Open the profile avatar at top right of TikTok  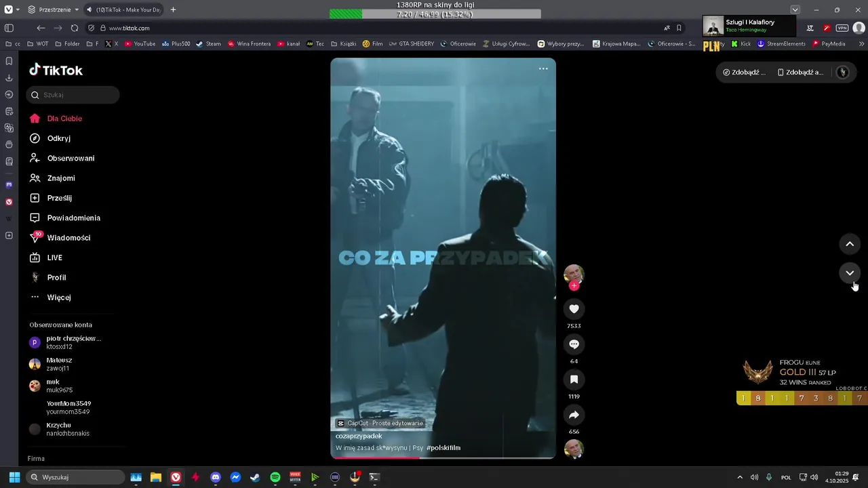(843, 73)
